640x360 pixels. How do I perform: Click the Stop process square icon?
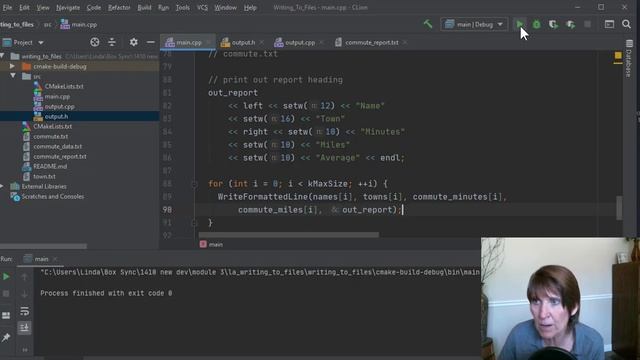[x=587, y=24]
